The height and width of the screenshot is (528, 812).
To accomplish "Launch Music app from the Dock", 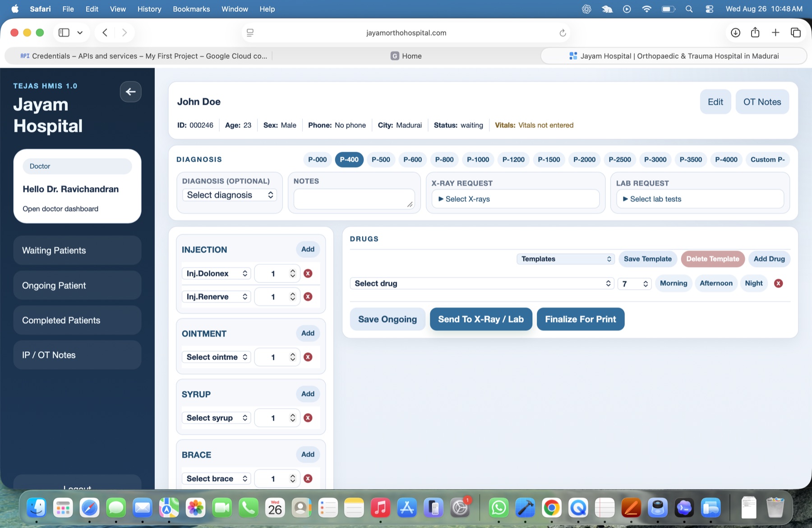I will click(x=380, y=508).
